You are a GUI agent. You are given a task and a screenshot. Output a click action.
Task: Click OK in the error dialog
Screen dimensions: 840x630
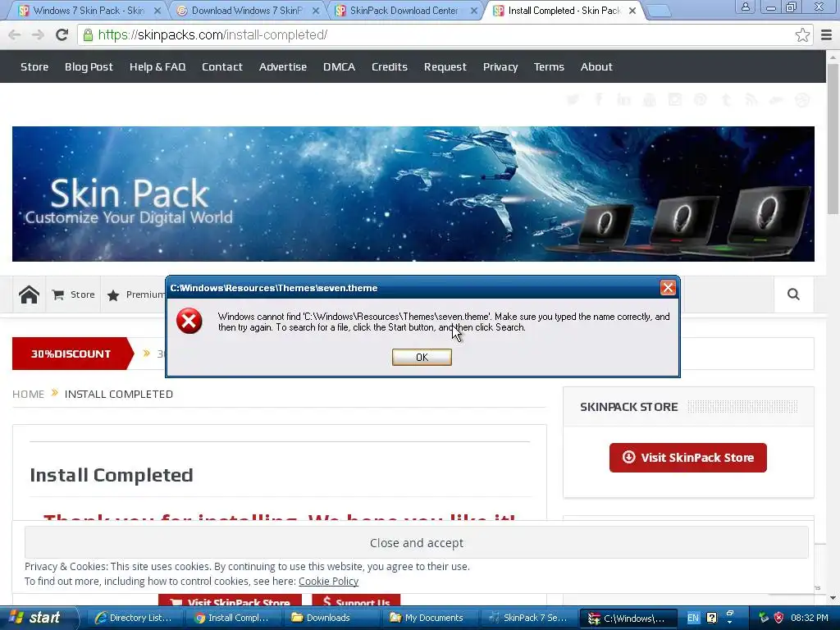click(422, 358)
